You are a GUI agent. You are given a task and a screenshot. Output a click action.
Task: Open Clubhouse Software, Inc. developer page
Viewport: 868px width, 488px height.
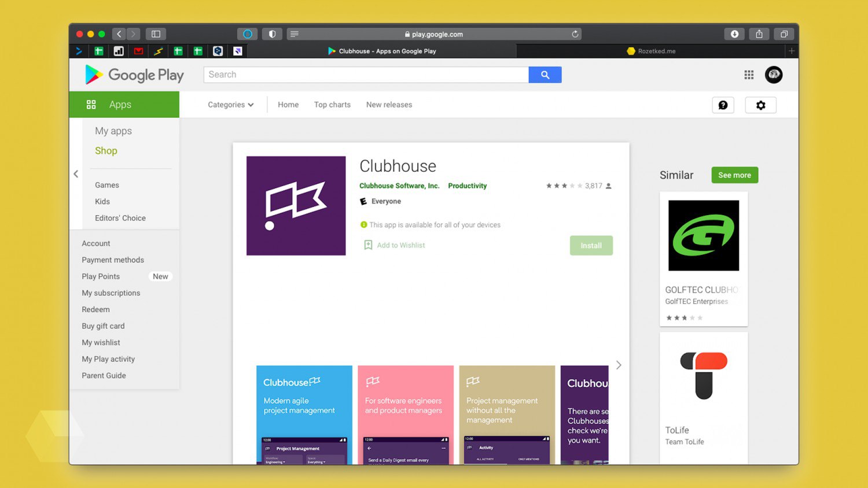tap(399, 186)
